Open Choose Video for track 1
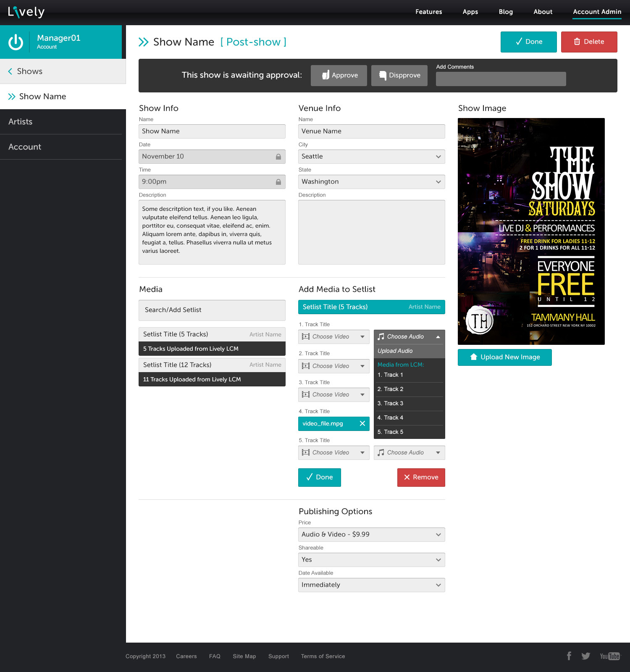This screenshot has height=672, width=630. click(x=333, y=337)
